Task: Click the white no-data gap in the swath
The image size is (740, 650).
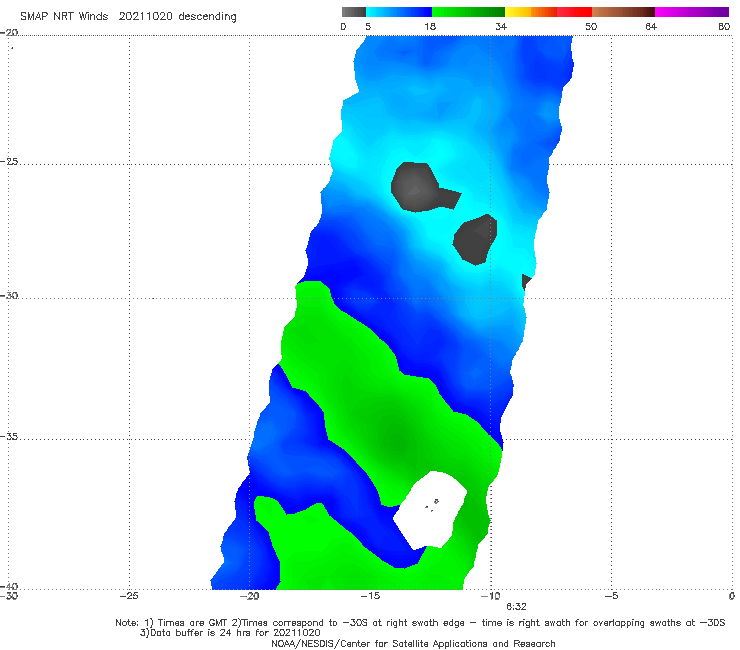Action: [x=430, y=510]
